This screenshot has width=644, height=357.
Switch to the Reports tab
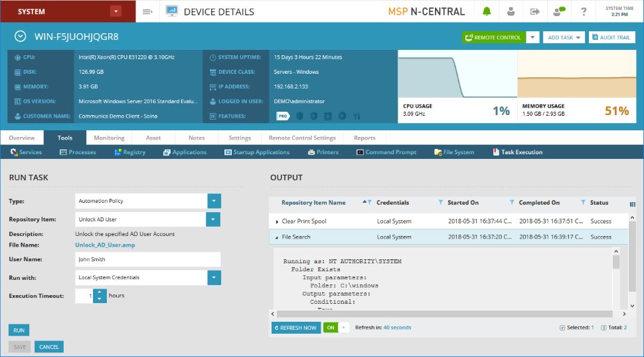click(x=364, y=138)
